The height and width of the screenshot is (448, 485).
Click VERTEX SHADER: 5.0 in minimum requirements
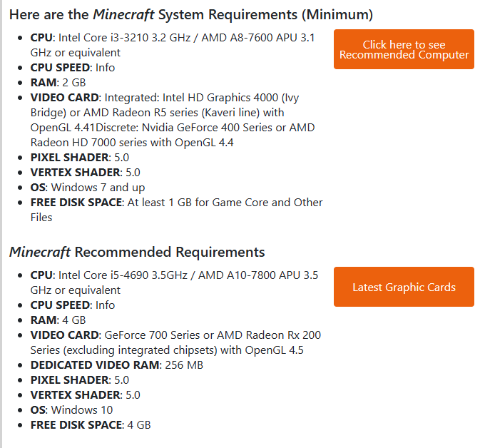pos(85,173)
